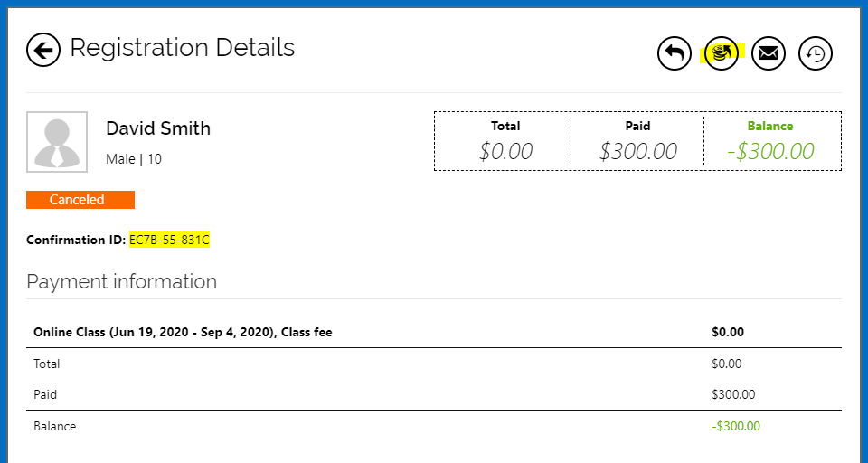Select the confirmation ID EC7B-55-831C
The height and width of the screenshot is (463, 868).
click(169, 240)
